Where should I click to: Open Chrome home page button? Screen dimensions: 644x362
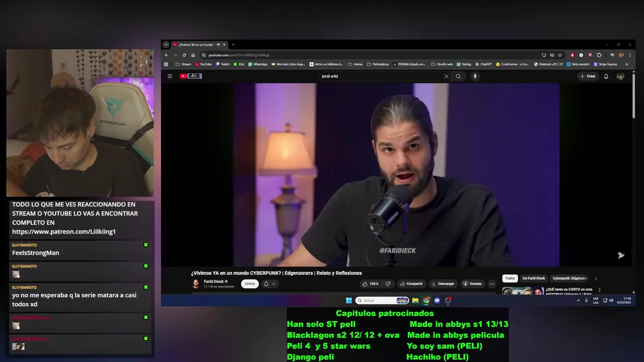[x=193, y=55]
